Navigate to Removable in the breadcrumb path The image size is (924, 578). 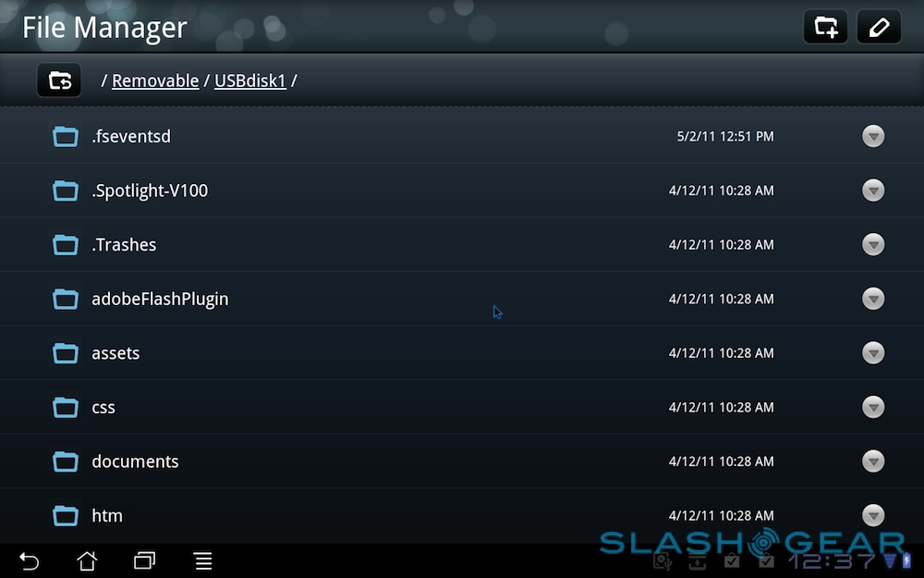click(155, 80)
